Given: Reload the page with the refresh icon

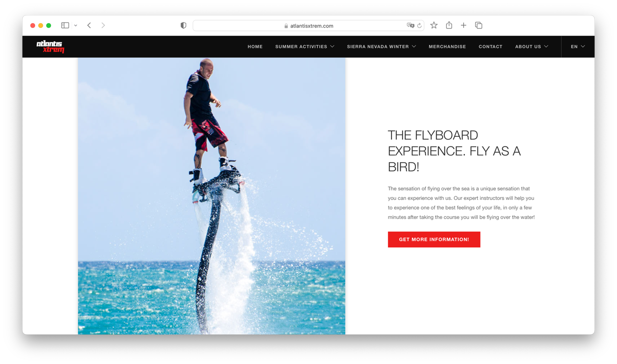Looking at the screenshot, I should (x=419, y=26).
